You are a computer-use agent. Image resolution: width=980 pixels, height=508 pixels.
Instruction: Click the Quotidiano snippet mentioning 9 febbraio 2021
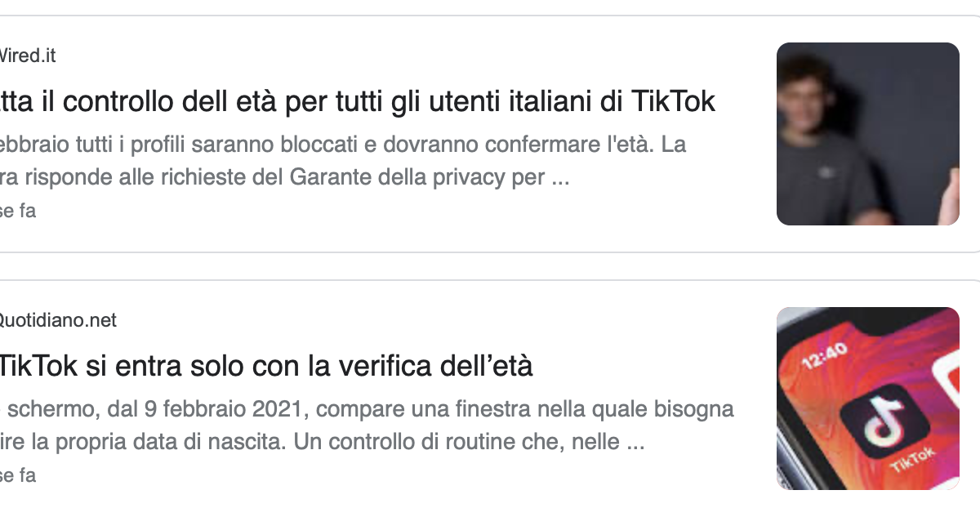tap(367, 410)
